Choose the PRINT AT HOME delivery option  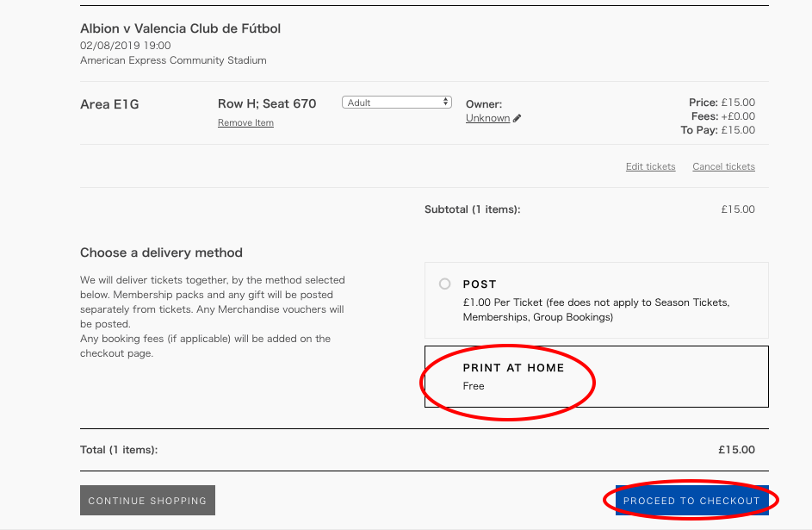click(597, 377)
